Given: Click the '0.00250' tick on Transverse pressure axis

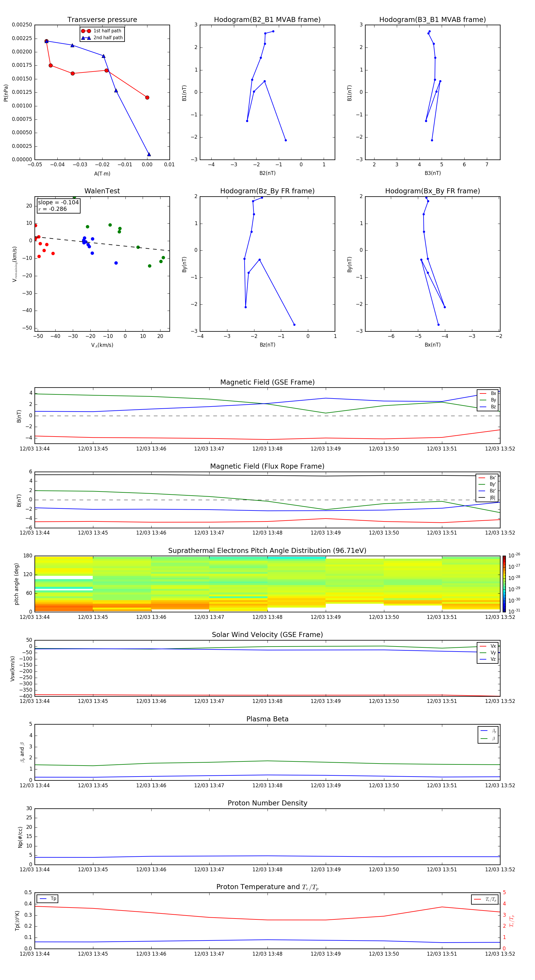Looking at the screenshot, I should [x=22, y=25].
